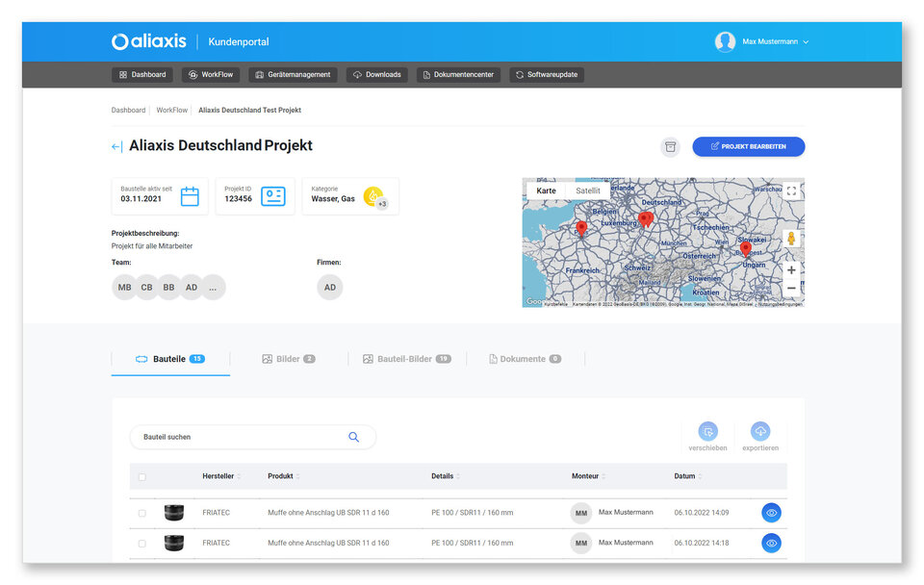Open product thumbnail in the 14:09 row

174,513
